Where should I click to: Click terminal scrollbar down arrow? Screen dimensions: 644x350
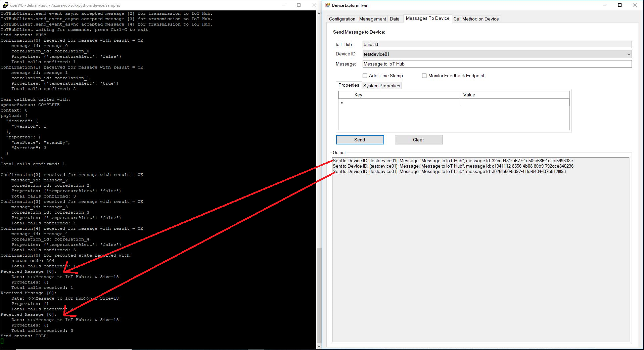coord(319,346)
